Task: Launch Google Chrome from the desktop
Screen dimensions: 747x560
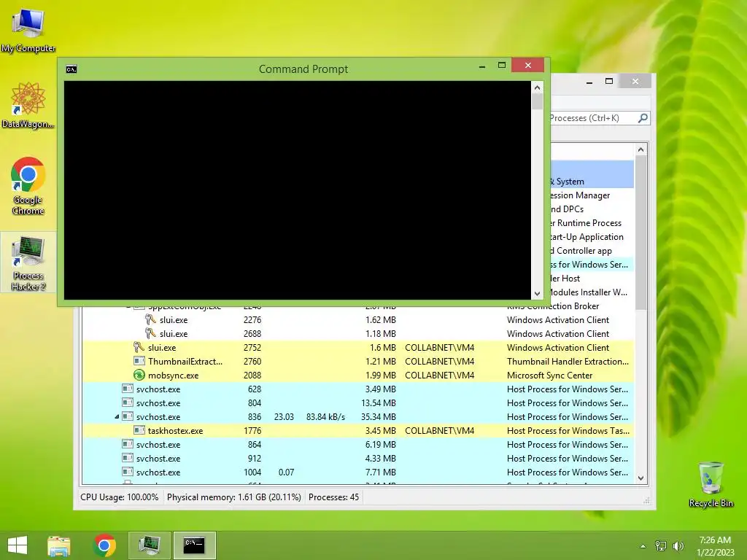Action: click(x=28, y=186)
